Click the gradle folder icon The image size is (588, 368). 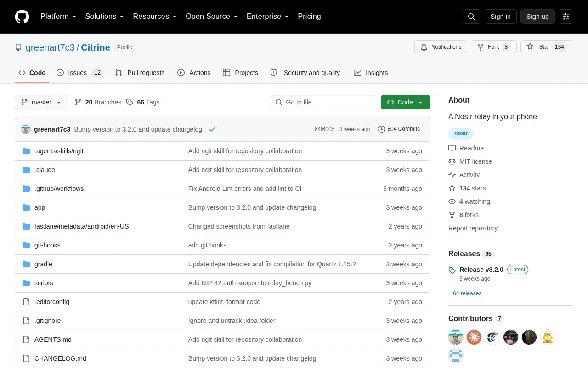click(x=26, y=264)
